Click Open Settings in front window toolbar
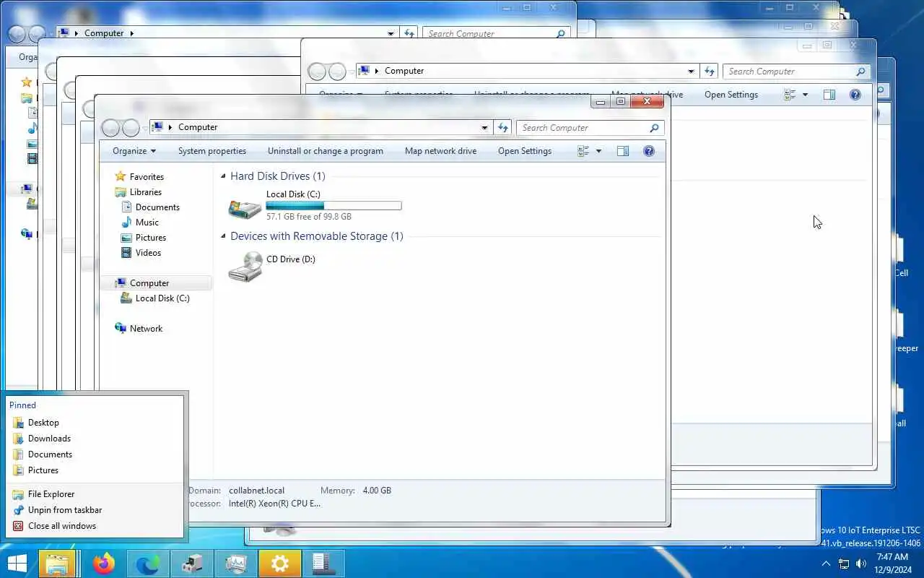Image resolution: width=924 pixels, height=578 pixels. (525, 151)
